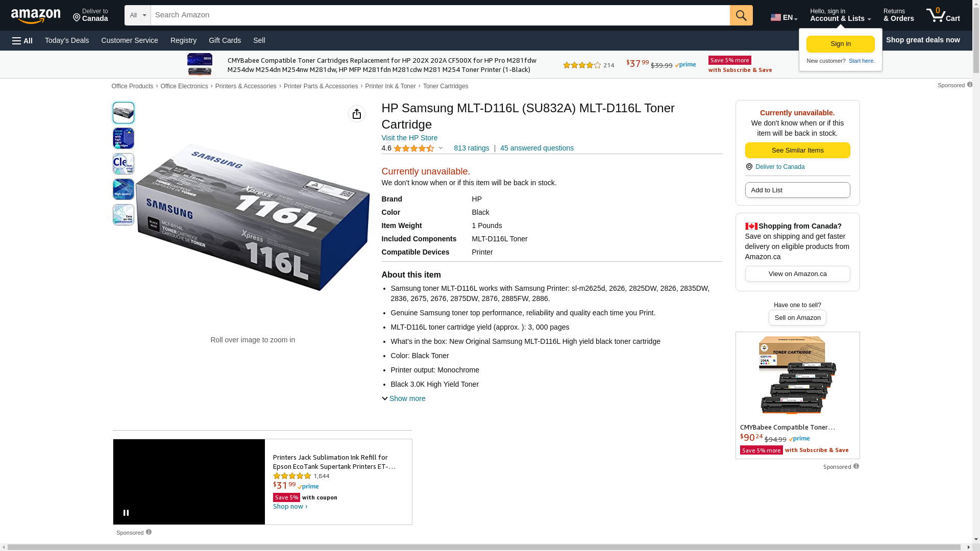Select the second product thumbnail image

coord(124,138)
